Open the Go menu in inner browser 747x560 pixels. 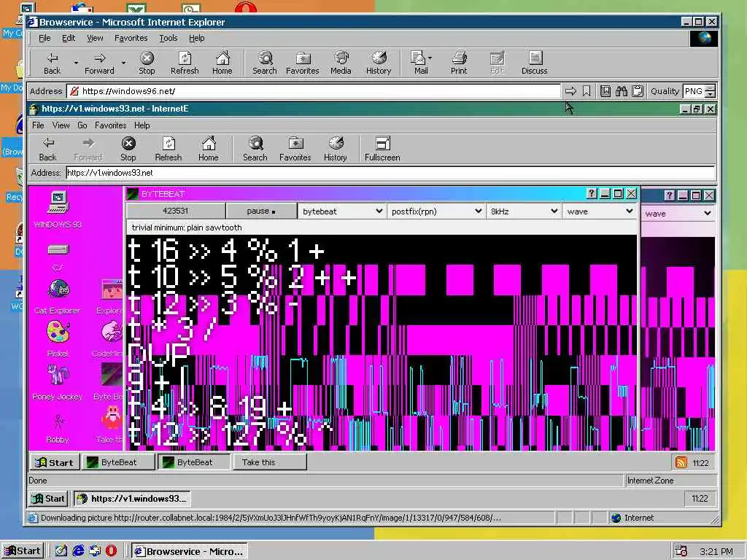click(x=82, y=125)
